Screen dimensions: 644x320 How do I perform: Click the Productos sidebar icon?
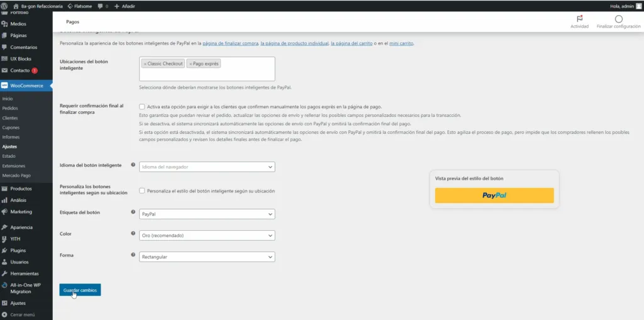click(4, 189)
